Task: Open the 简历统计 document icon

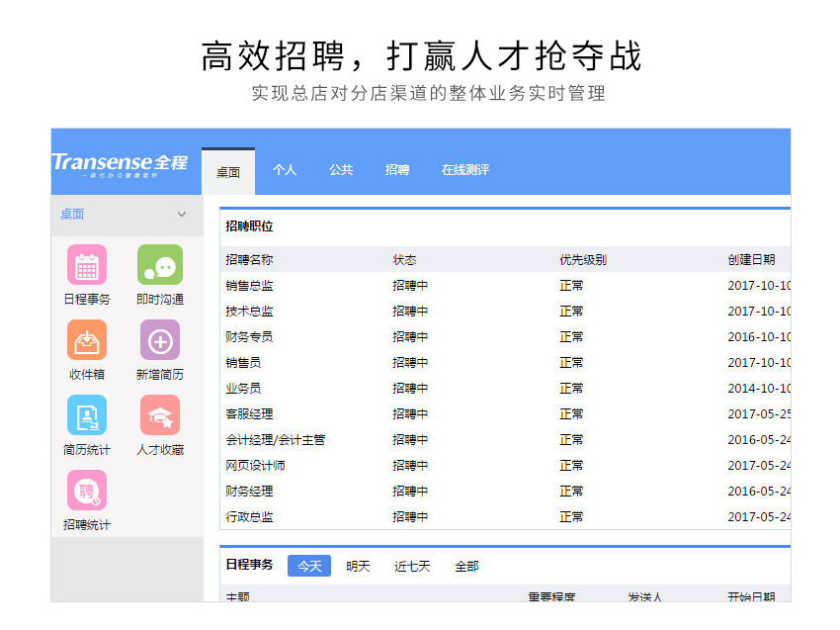Action: (87, 415)
